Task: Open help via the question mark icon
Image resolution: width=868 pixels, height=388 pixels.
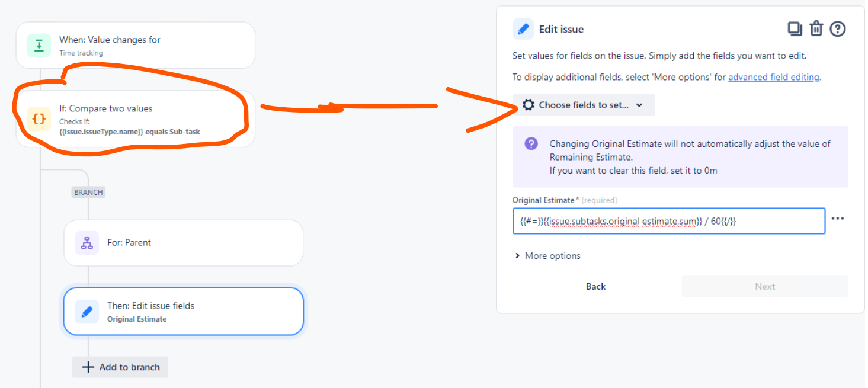Action: [837, 28]
